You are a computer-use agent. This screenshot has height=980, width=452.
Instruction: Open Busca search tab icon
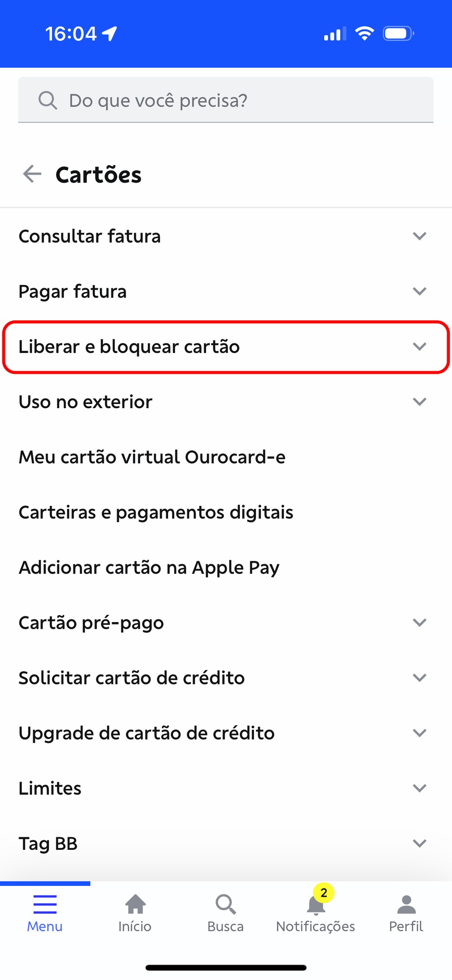[226, 904]
